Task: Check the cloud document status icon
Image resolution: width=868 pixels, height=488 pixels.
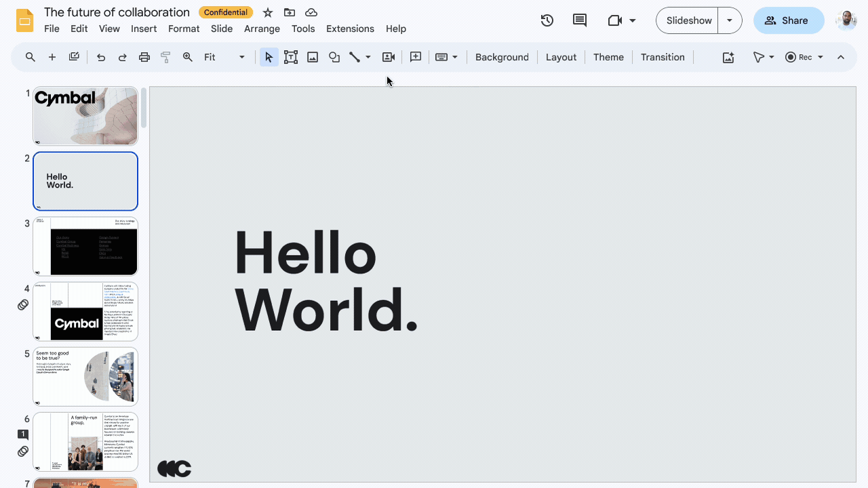Action: pos(311,12)
